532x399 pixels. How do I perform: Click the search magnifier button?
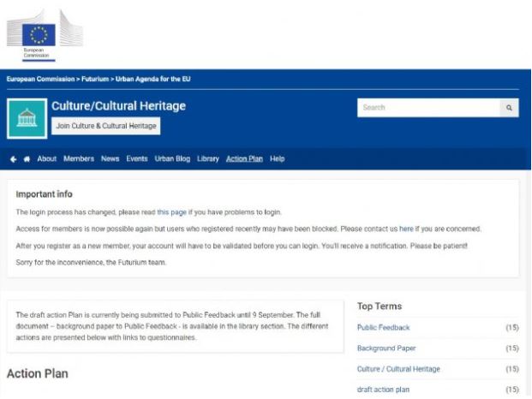[509, 108]
